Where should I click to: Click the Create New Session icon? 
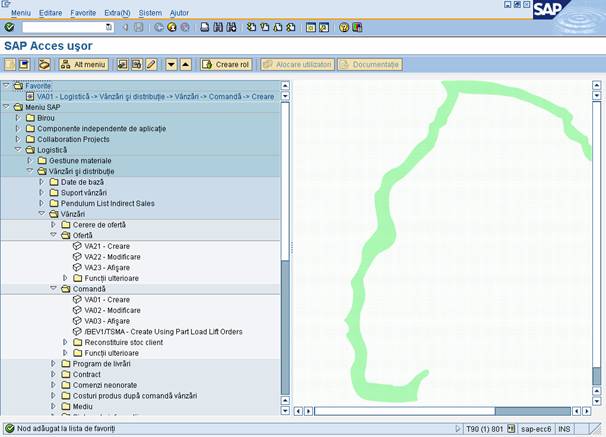click(311, 27)
